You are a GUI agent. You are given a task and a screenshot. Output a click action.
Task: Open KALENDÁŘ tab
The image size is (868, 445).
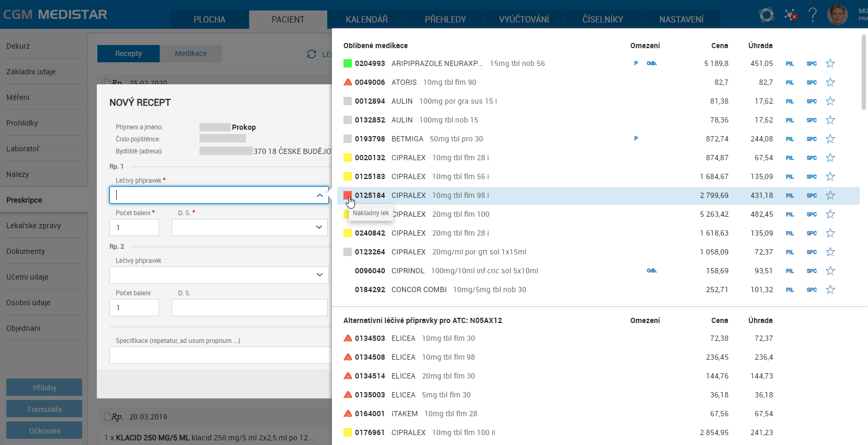click(367, 19)
